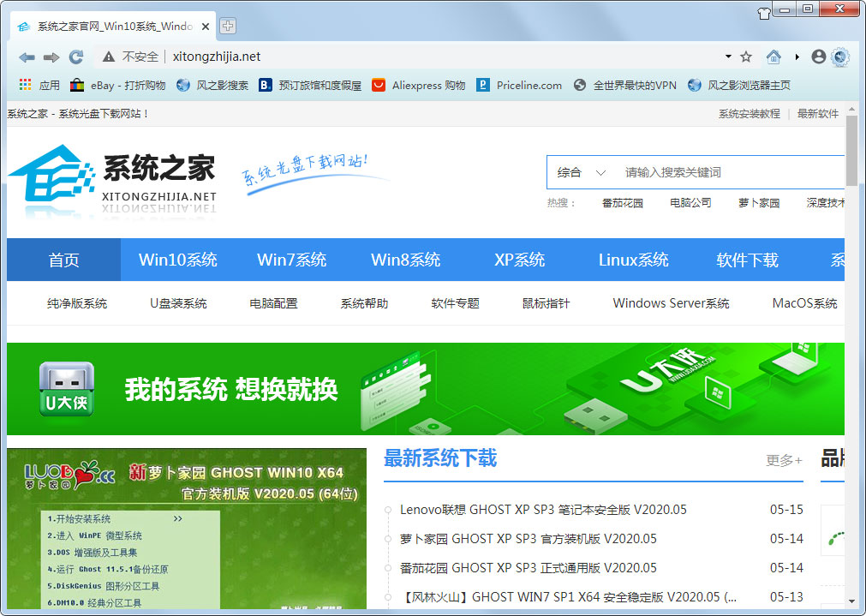Open a new tab with plus button
The height and width of the screenshot is (616, 866).
(228, 26)
